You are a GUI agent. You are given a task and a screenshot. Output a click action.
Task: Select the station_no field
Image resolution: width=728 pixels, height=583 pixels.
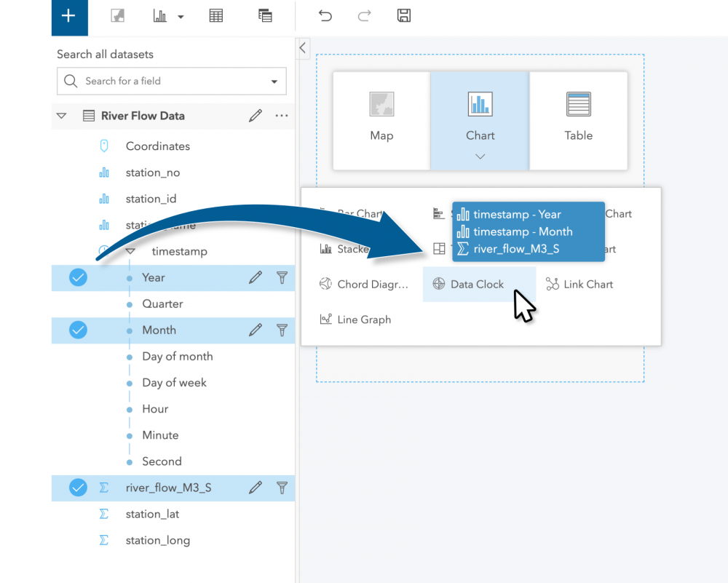[x=153, y=172]
